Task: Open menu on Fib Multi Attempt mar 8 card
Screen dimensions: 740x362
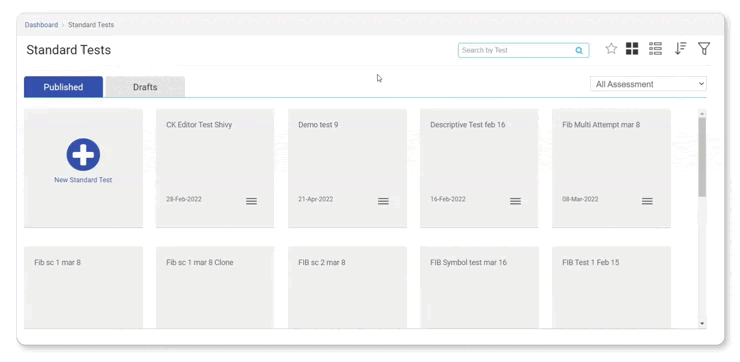Action: [648, 201]
